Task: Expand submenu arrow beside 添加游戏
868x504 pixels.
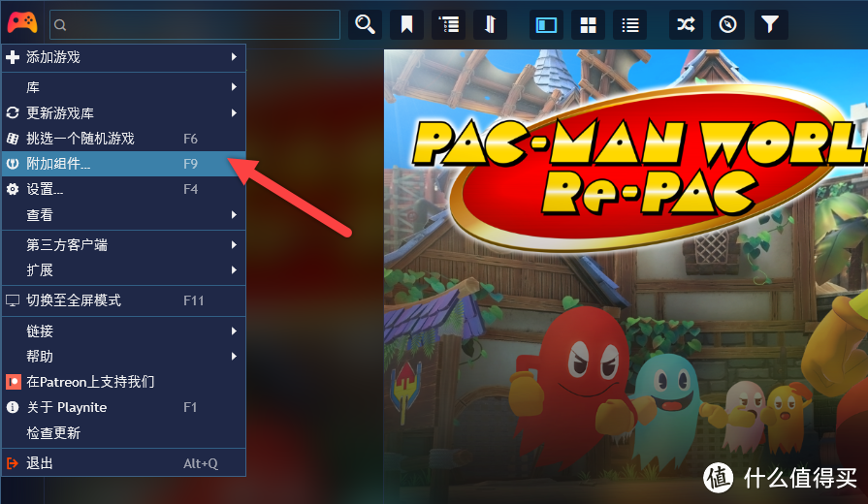Action: click(x=234, y=57)
